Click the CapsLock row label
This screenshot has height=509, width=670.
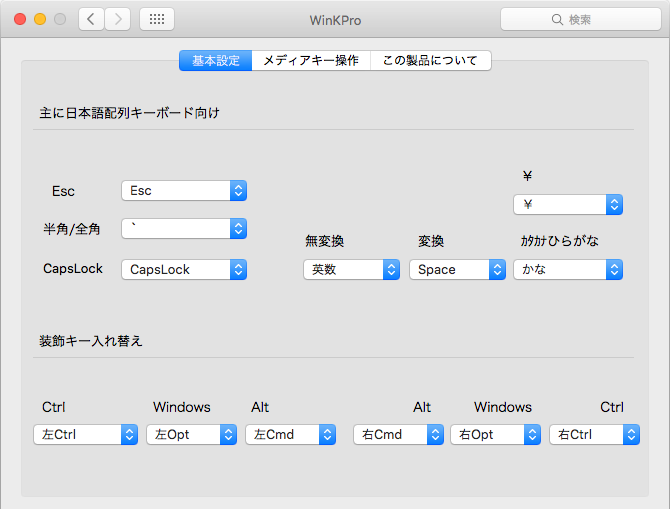tap(73, 268)
